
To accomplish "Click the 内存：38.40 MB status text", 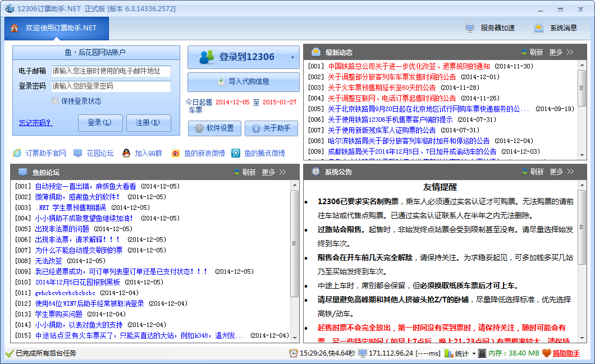I will pos(514,353).
